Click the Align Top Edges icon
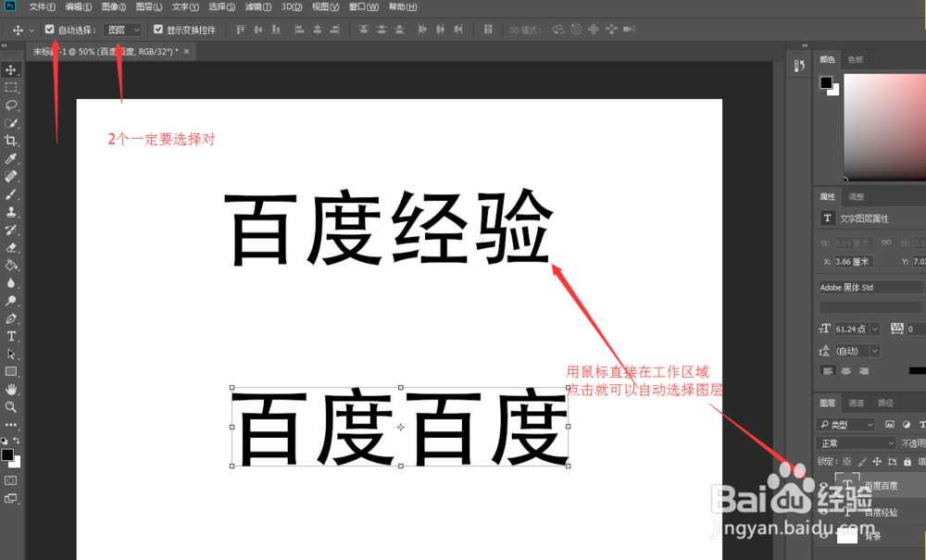926x560 pixels. pyautogui.click(x=240, y=29)
